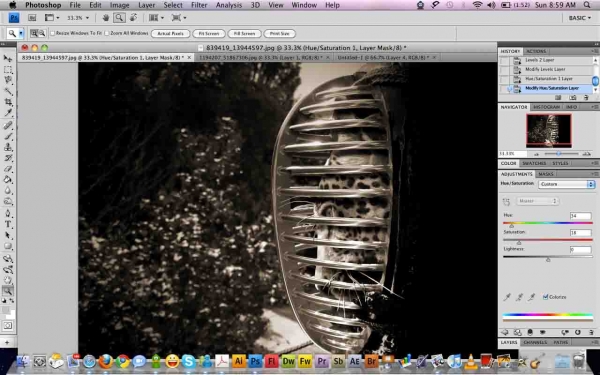The image size is (600, 375).
Task: Select the History Brush tool
Action: point(8,158)
